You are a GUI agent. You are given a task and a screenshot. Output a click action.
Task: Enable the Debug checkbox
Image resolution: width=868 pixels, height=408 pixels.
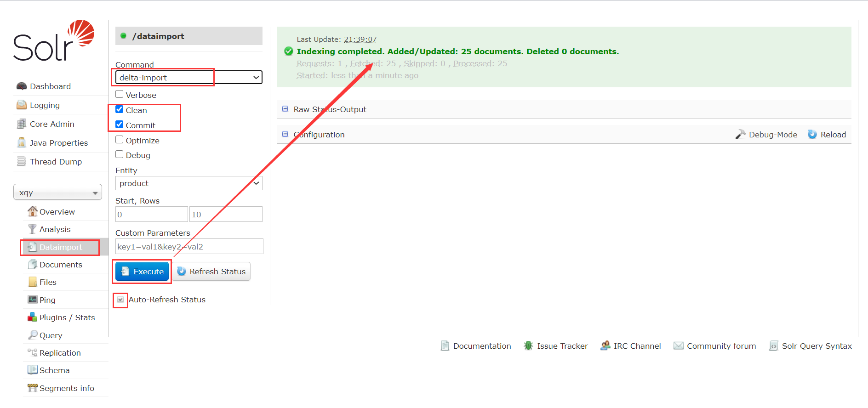click(x=119, y=154)
